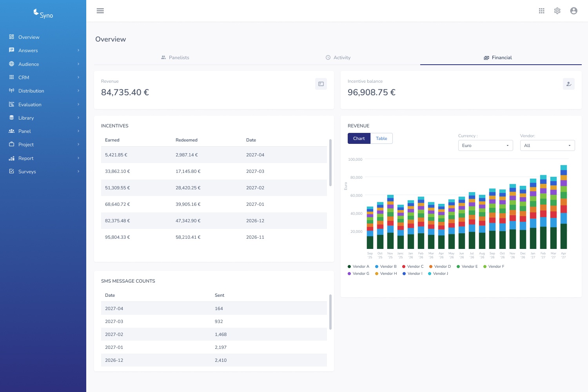Toggle Vendor B in chart legend
This screenshot has height=392, width=588.
(x=386, y=267)
